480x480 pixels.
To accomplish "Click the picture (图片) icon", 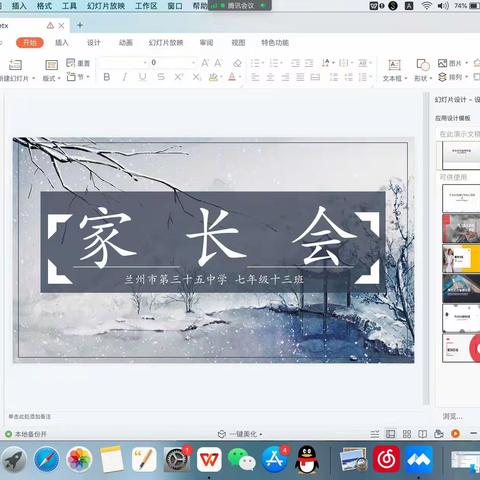I will click(442, 63).
